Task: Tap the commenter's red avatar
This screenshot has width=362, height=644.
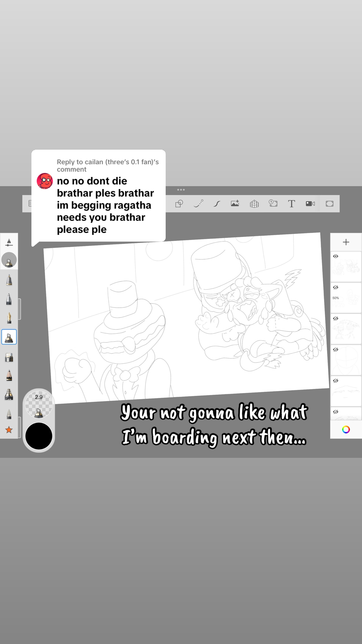Action: 45,181
